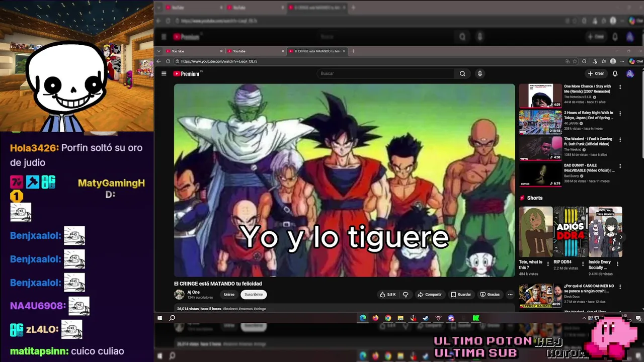The height and width of the screenshot is (362, 644).
Task: Close the first YouTube tab
Action: coord(221,51)
